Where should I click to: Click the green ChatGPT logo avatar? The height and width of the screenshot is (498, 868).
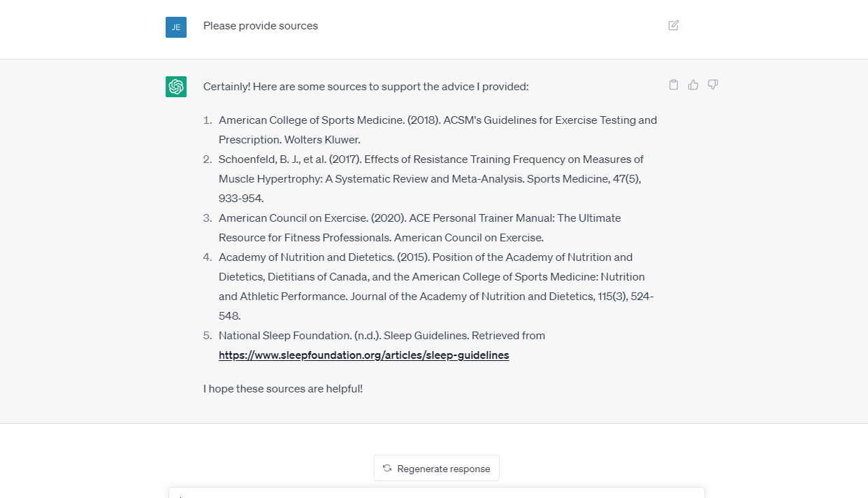pos(176,87)
